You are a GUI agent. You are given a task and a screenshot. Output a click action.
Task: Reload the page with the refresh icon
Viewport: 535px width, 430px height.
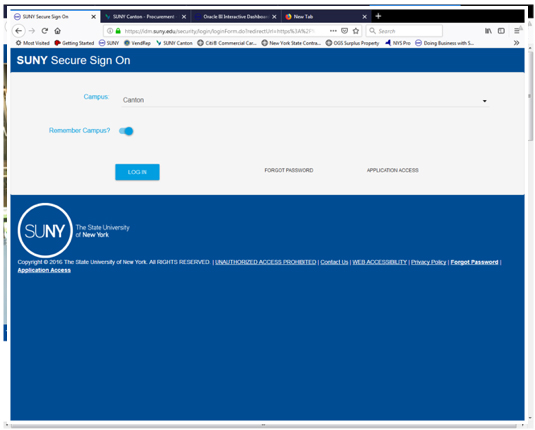click(x=45, y=31)
